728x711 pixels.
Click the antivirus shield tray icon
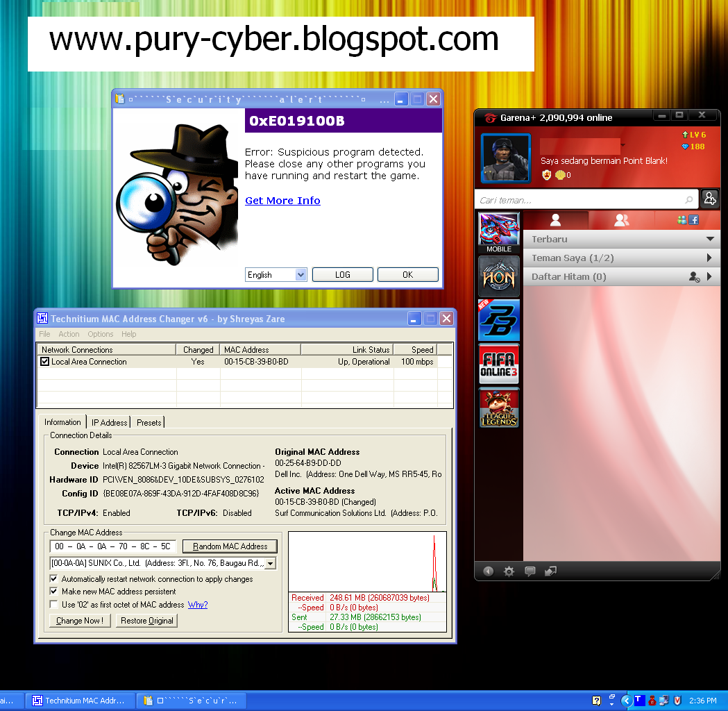tap(677, 701)
